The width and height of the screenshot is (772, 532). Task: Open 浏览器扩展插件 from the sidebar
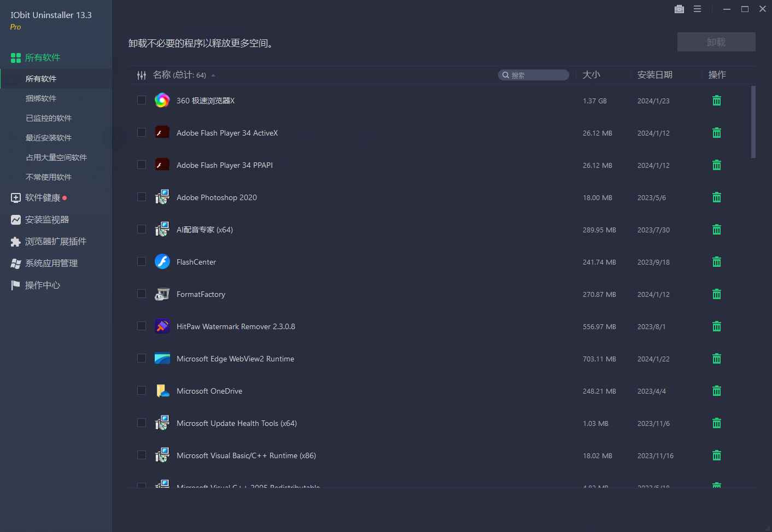(56, 241)
